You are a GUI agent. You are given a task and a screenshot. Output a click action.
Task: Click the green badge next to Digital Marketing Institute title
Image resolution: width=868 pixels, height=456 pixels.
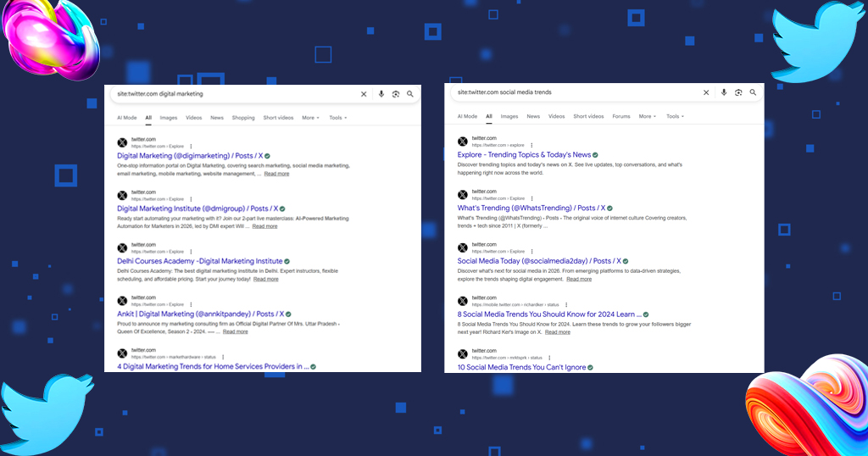[x=282, y=209]
